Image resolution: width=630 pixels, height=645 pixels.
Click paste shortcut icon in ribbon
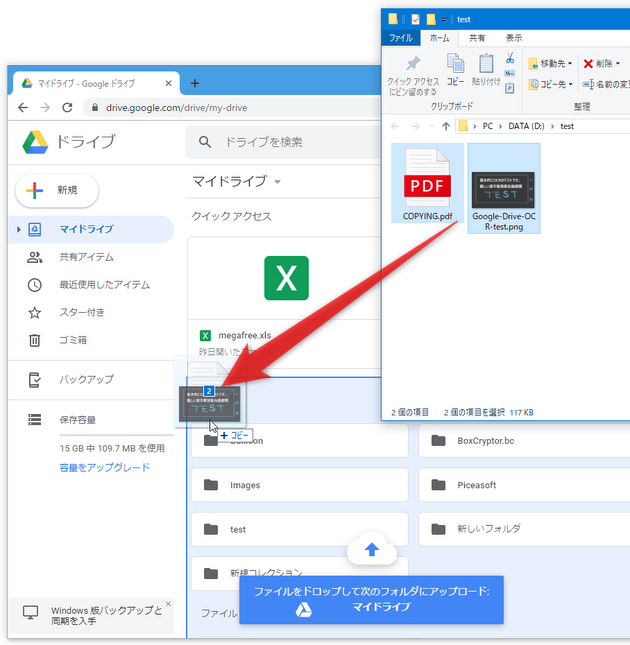(510, 88)
